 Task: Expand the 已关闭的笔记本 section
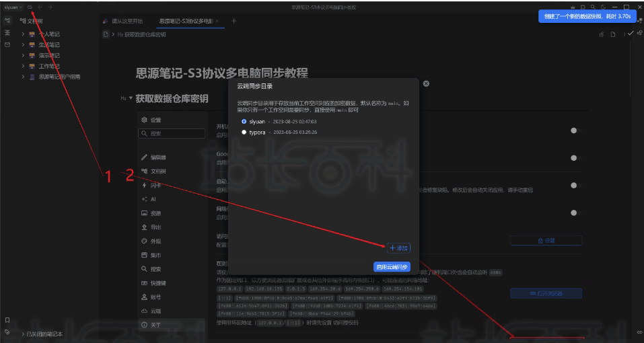23,334
